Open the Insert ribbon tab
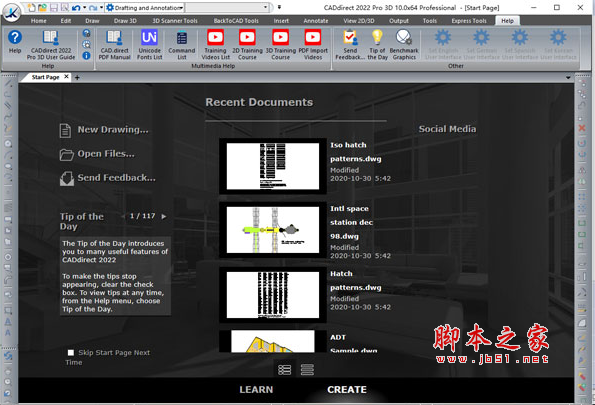This screenshot has height=405, width=595. pyautogui.click(x=281, y=21)
